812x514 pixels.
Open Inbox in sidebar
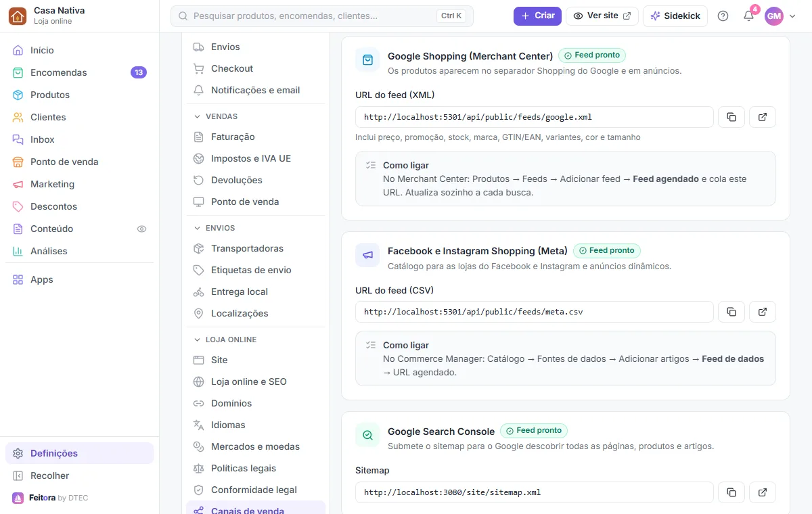tap(79, 139)
